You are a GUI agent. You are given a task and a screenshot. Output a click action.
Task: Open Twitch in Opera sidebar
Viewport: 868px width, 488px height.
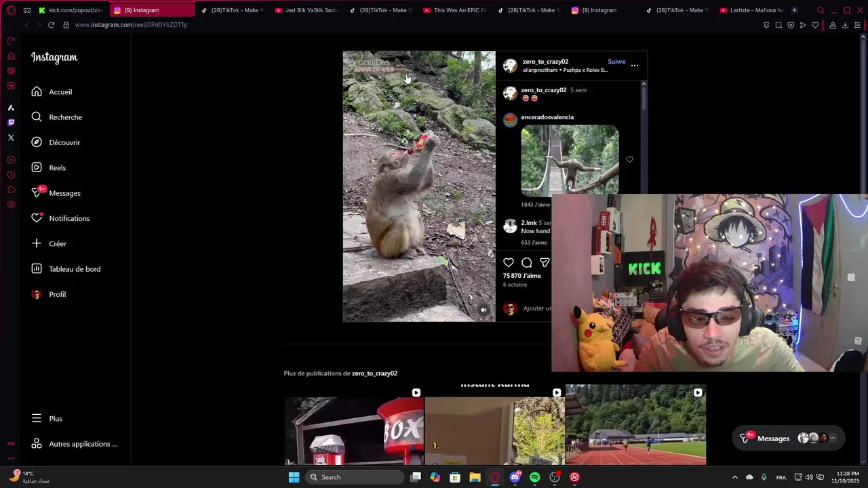pyautogui.click(x=11, y=123)
